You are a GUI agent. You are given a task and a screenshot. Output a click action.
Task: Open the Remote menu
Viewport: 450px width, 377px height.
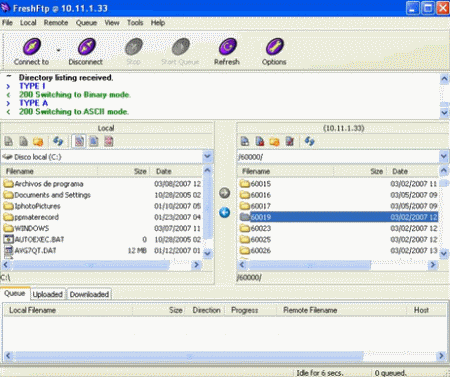pyautogui.click(x=56, y=23)
